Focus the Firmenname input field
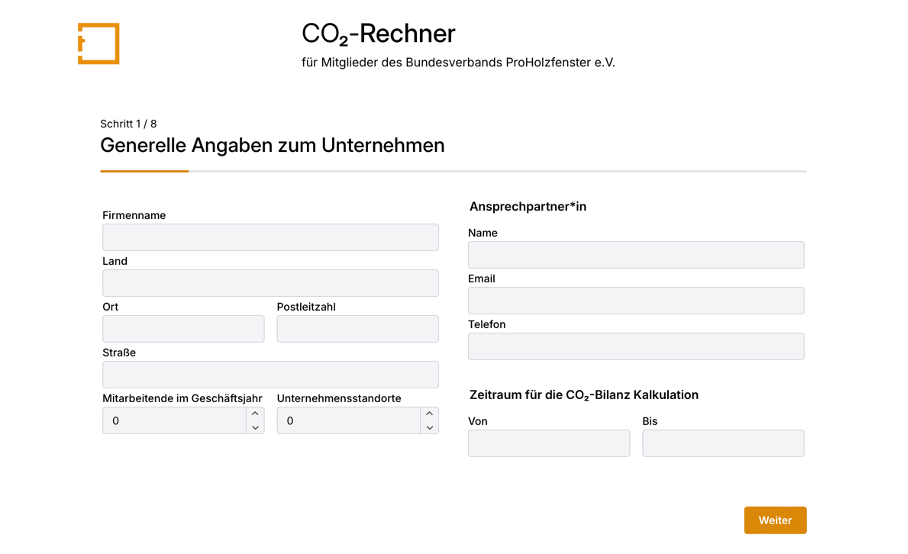The image size is (908, 554). 270,237
